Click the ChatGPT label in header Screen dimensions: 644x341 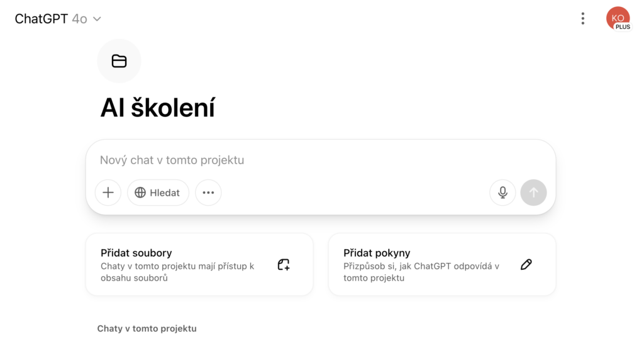[x=41, y=19]
